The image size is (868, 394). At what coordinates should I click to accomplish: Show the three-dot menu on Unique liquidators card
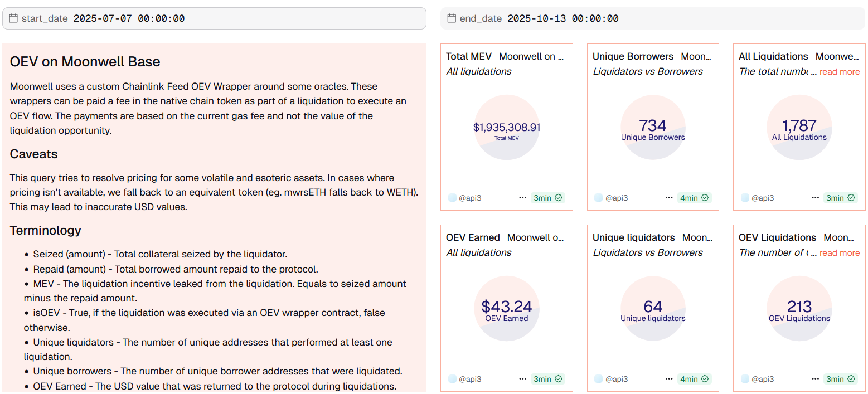pos(669,379)
